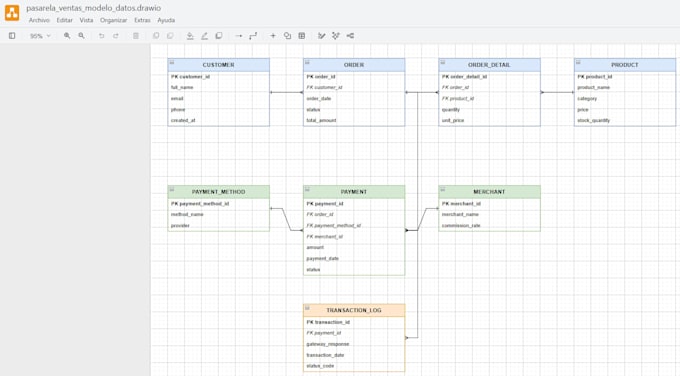Collapse the MERCHANT table
The image size is (680, 376).
point(443,190)
